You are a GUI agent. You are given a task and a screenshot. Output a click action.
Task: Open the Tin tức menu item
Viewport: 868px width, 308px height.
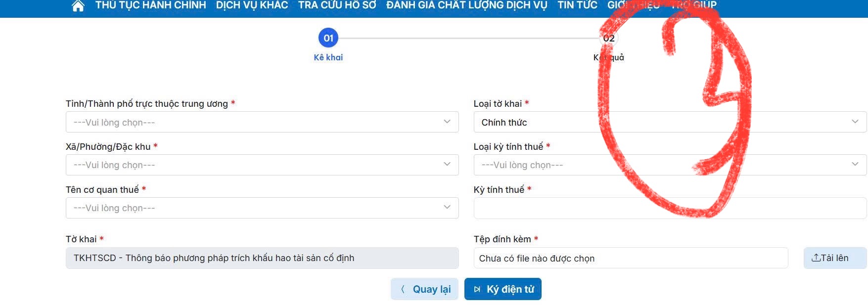point(577,5)
